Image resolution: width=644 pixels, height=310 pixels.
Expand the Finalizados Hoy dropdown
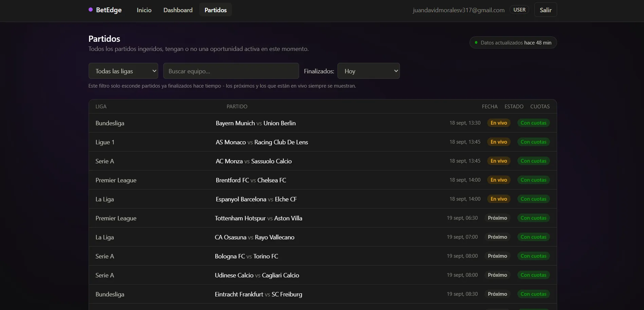point(368,71)
